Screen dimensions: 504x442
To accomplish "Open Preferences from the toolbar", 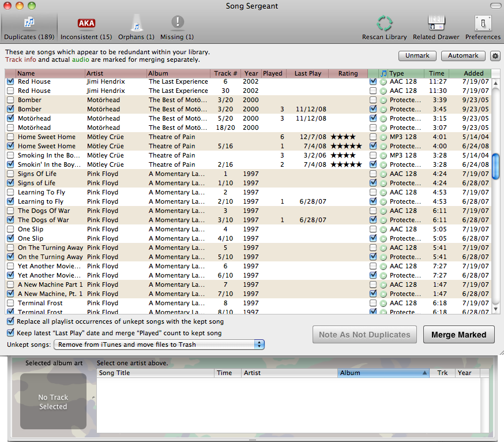I will 483,28.
